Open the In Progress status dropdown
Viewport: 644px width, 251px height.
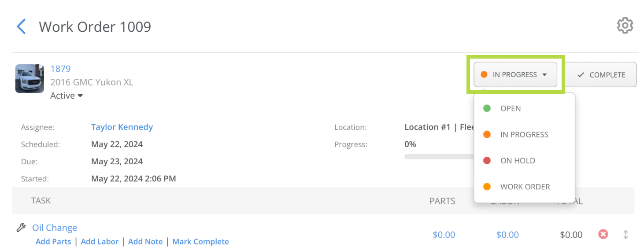[515, 74]
